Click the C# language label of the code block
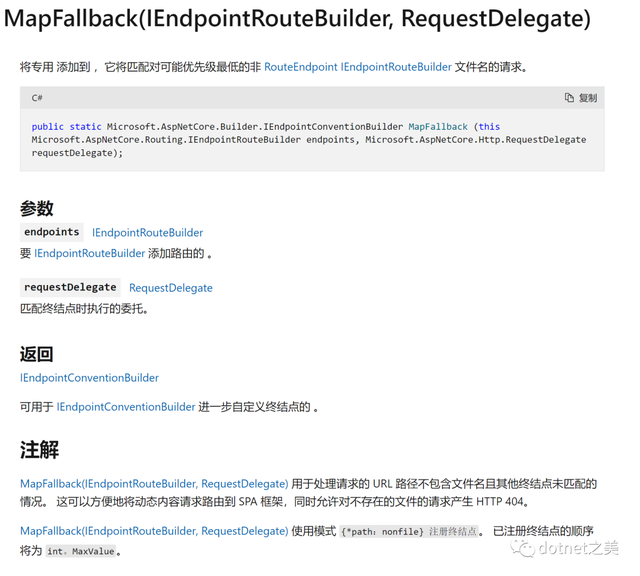Screen dimensions: 640x576 [37, 98]
